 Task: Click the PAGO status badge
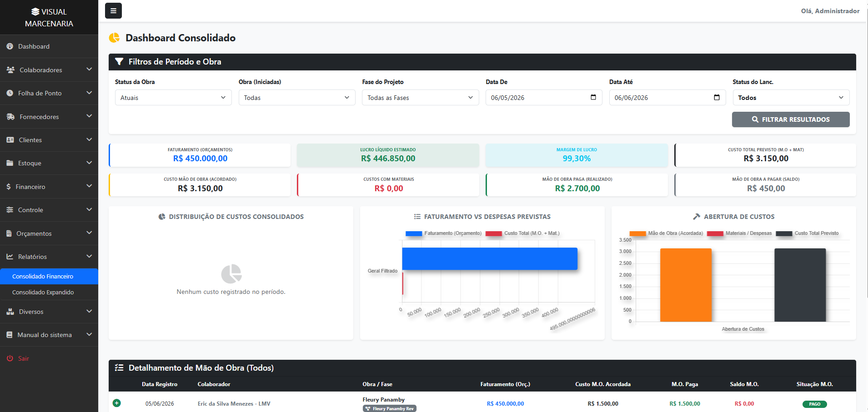point(814,404)
